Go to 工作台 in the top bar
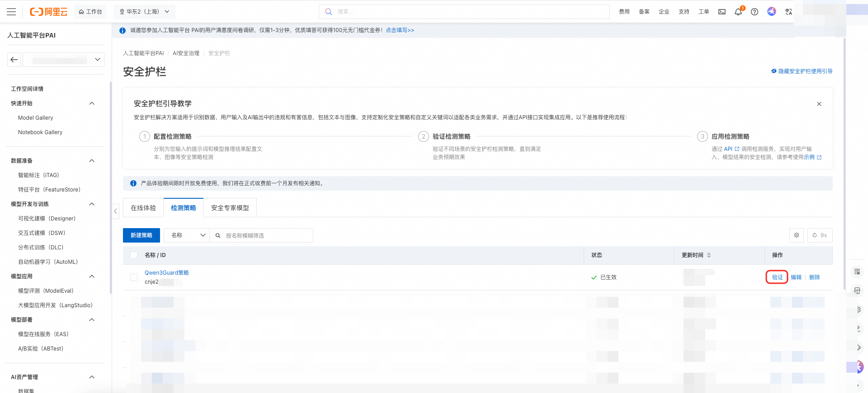Viewport: 868px width, 393px height. tap(90, 12)
